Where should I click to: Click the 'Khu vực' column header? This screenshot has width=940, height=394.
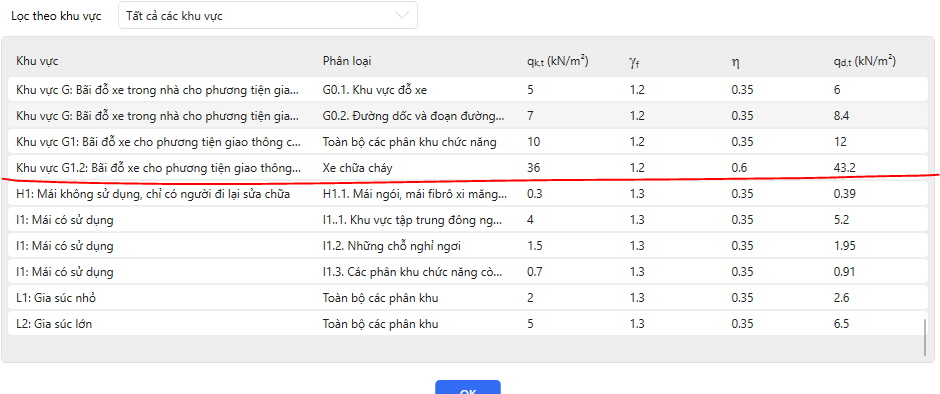click(x=37, y=61)
